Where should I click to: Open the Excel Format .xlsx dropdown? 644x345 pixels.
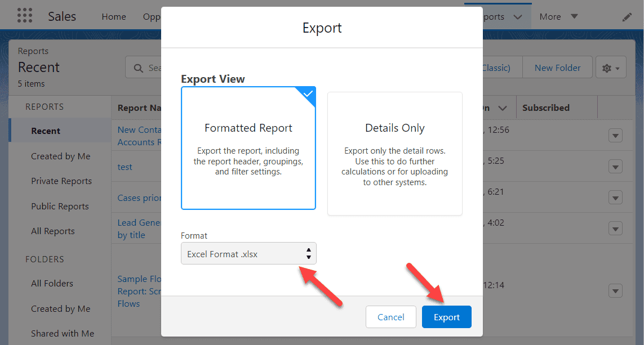(248, 253)
